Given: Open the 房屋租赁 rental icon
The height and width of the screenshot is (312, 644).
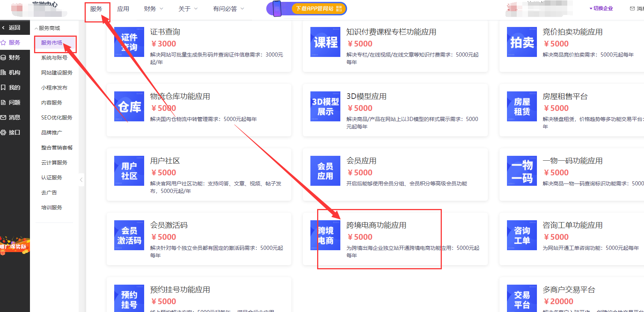Looking at the screenshot, I should tap(522, 106).
